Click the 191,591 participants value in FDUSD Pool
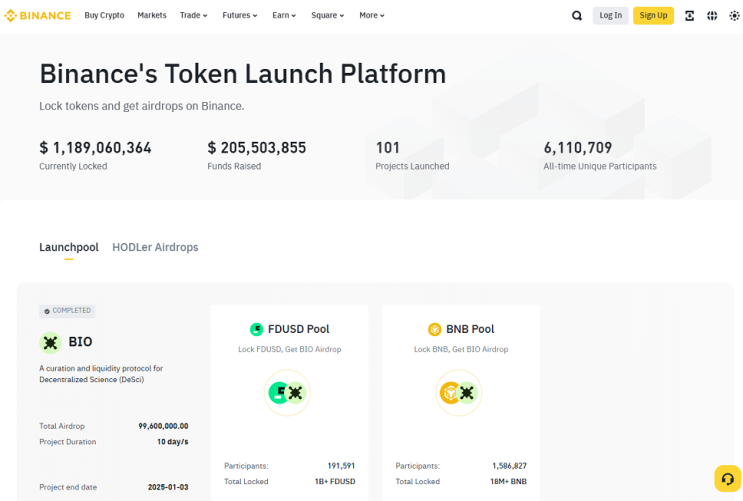 coord(341,466)
